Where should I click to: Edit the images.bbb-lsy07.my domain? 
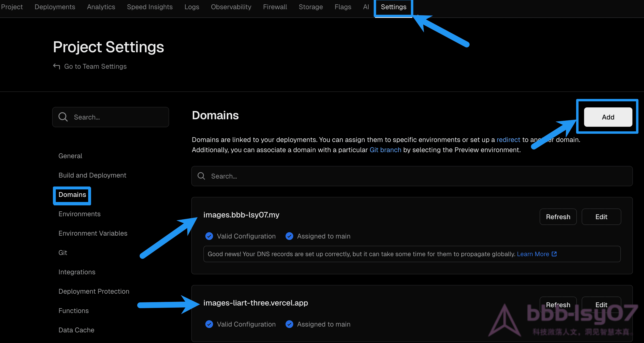601,216
